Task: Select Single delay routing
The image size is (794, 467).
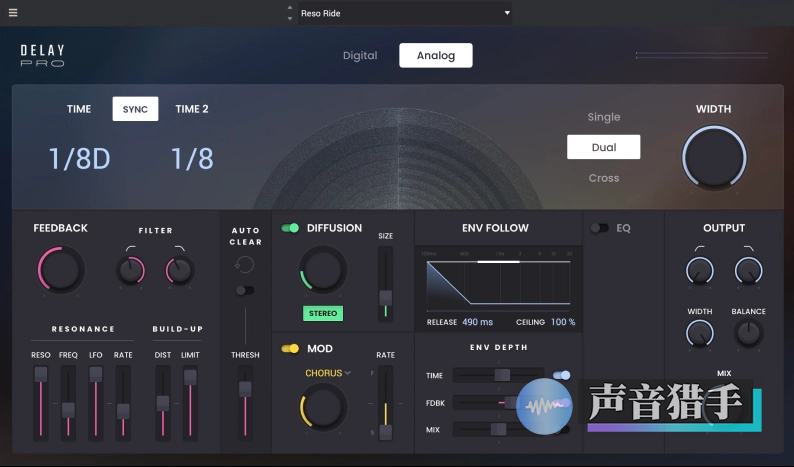Action: click(604, 117)
